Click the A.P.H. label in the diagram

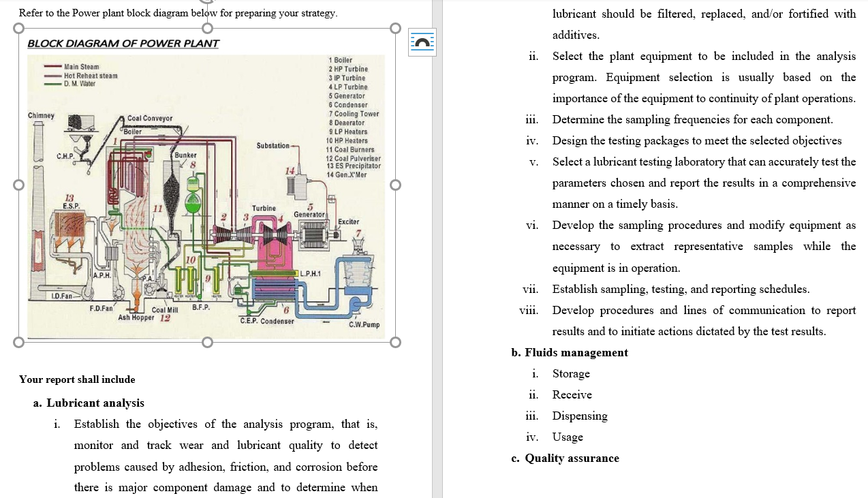pos(102,275)
